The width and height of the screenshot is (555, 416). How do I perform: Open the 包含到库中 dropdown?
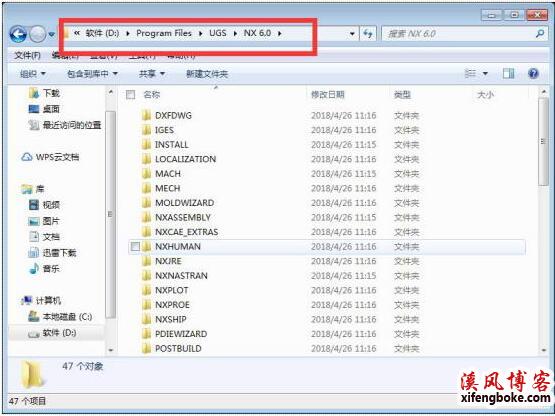point(92,74)
